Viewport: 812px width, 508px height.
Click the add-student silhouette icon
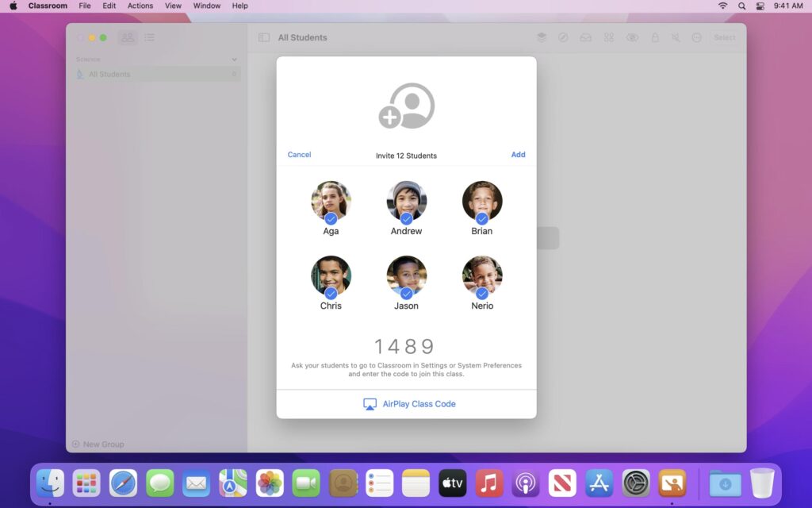click(406, 106)
